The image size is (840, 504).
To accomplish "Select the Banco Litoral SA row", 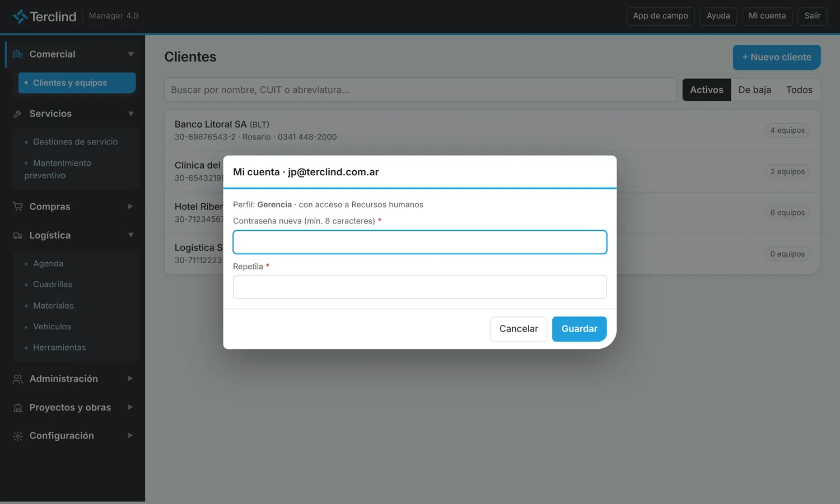I will [492, 130].
